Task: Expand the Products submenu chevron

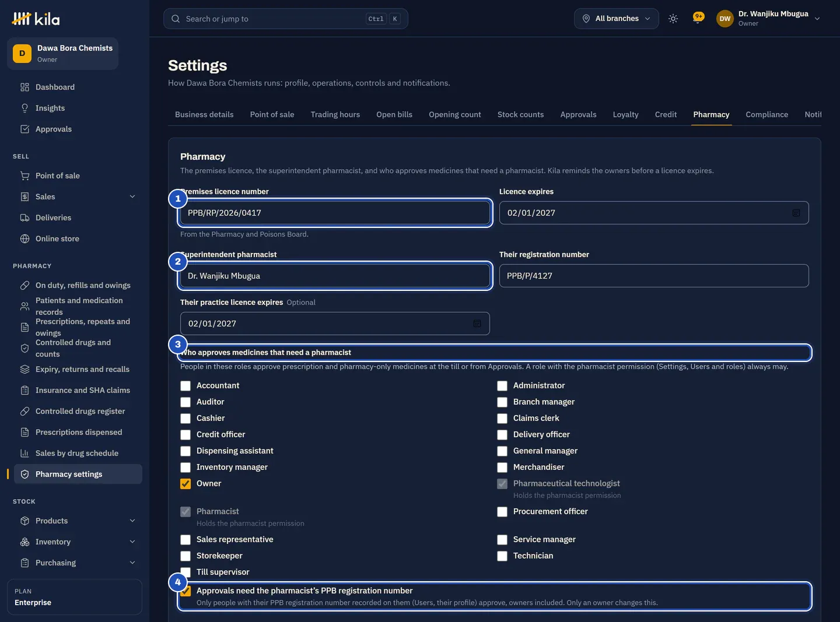Action: (x=132, y=521)
